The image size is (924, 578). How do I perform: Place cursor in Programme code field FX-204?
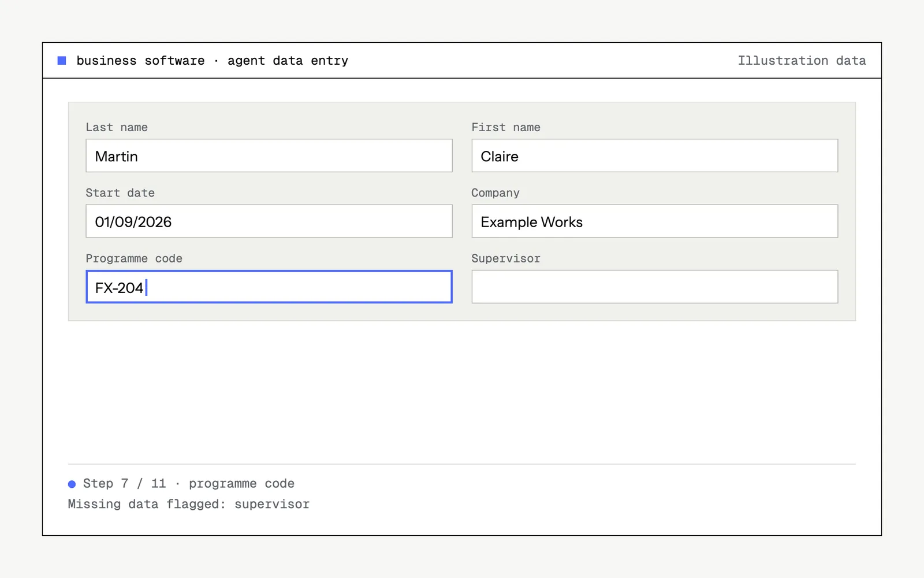(269, 287)
